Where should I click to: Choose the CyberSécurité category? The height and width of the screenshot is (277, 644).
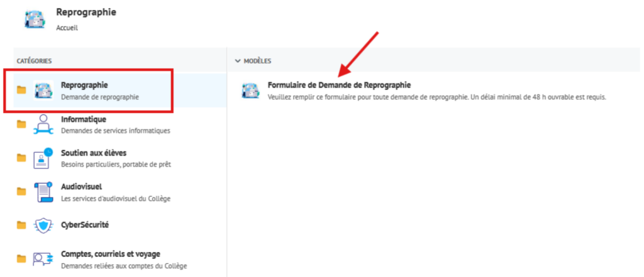pos(86,224)
